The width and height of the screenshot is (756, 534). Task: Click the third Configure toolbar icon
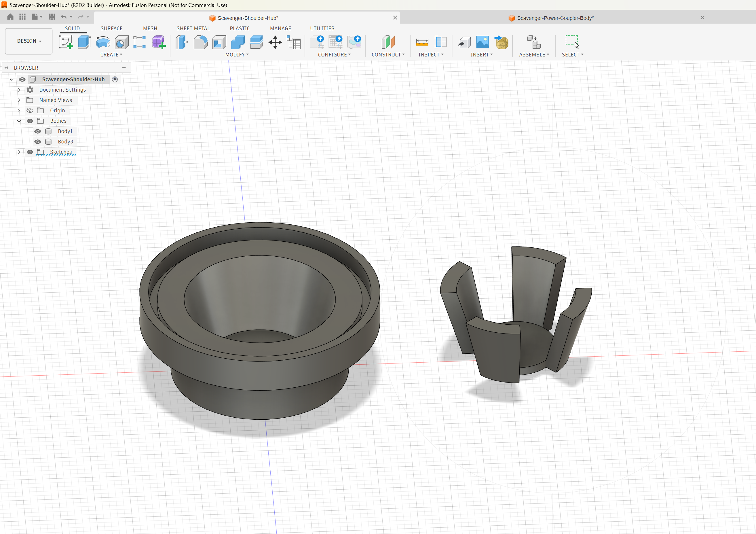pyautogui.click(x=354, y=42)
